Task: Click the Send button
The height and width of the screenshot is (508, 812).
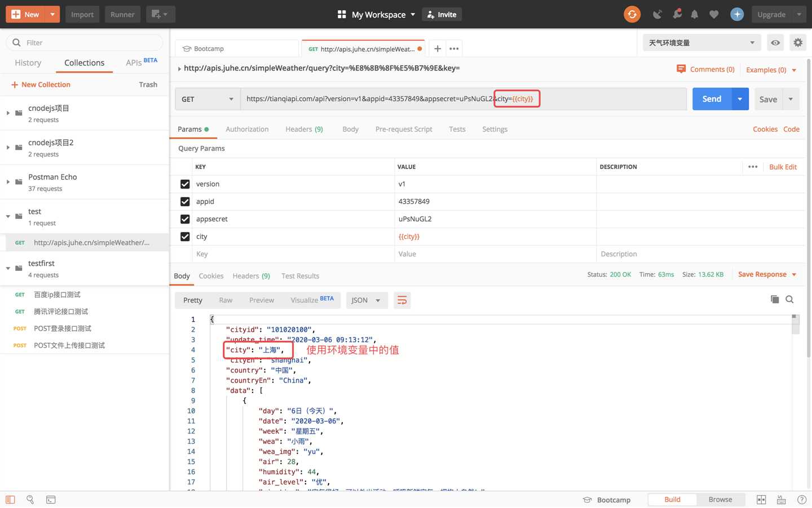Action: 712,99
